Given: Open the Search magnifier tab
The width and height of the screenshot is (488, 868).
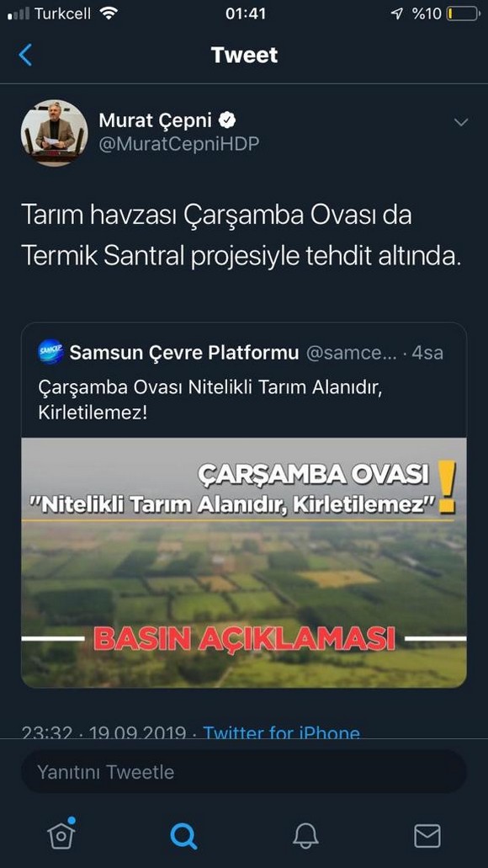Looking at the screenshot, I should (x=183, y=836).
